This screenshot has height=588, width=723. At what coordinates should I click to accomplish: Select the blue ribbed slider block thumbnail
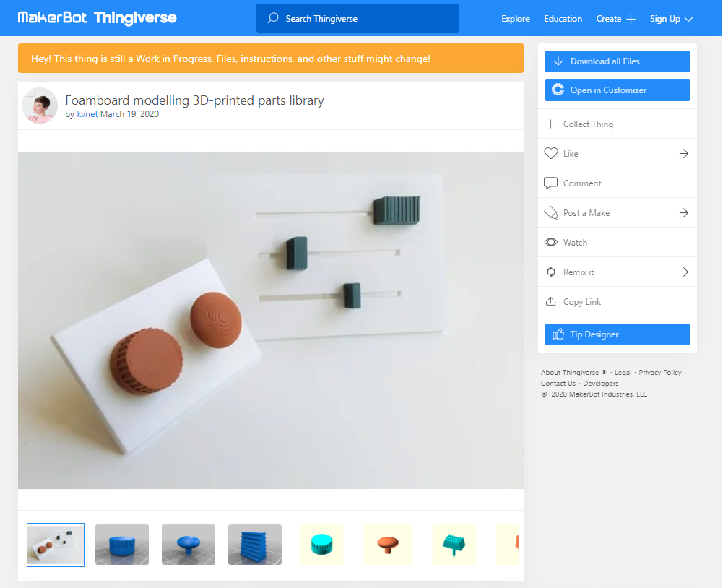254,545
